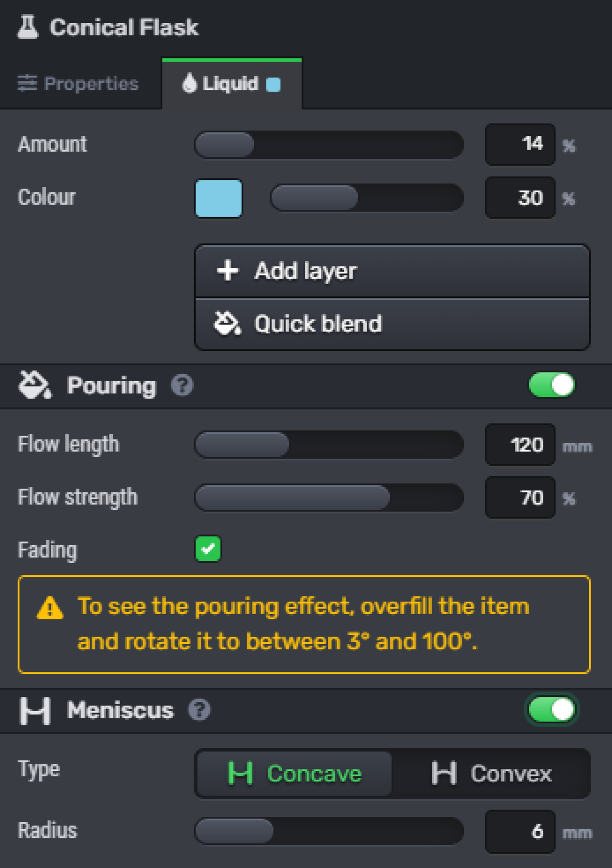Click the Amount slider track
Viewport: 612px width, 868px height.
[x=329, y=144]
